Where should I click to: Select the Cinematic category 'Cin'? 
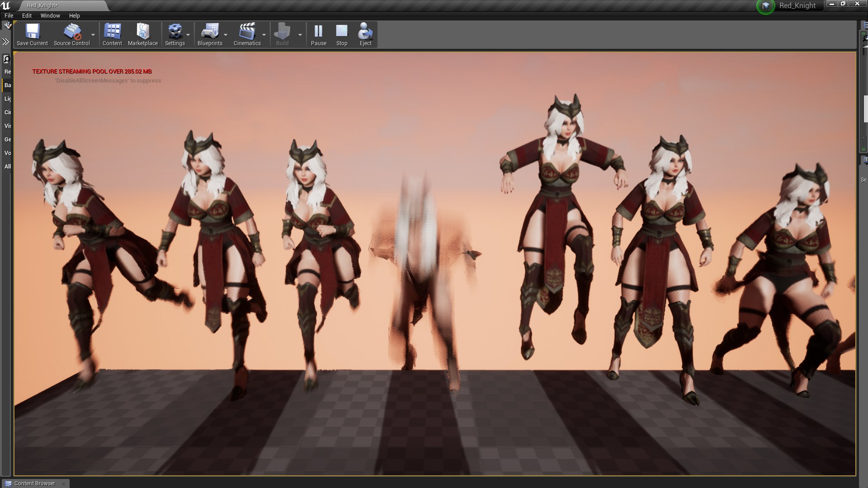point(7,113)
